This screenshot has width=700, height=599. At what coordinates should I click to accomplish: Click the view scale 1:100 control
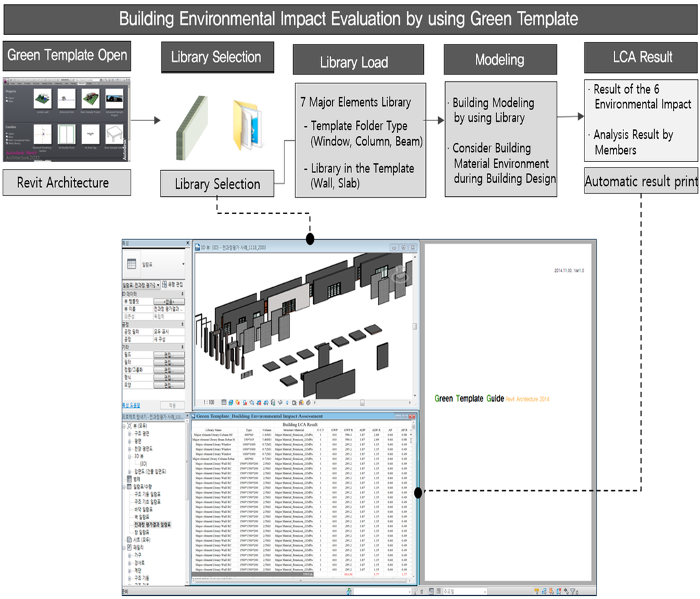click(x=208, y=402)
